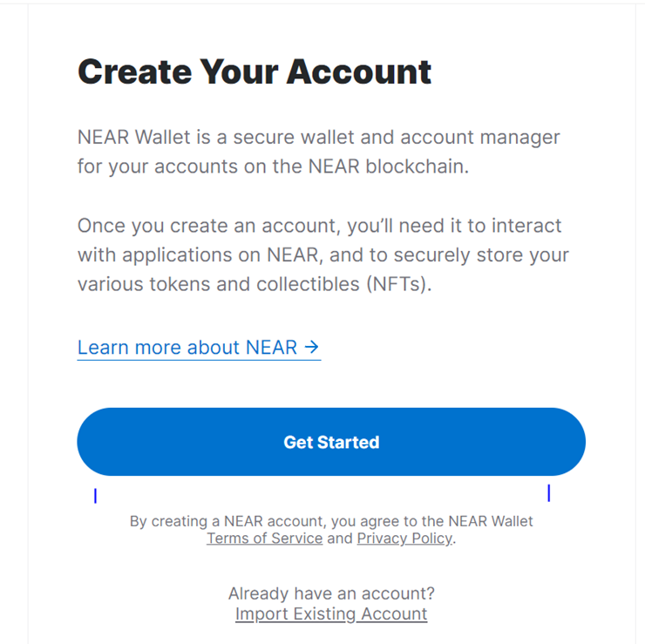This screenshot has width=645, height=644.
Task: Open the Learn more about NEAR link
Action: (x=199, y=348)
